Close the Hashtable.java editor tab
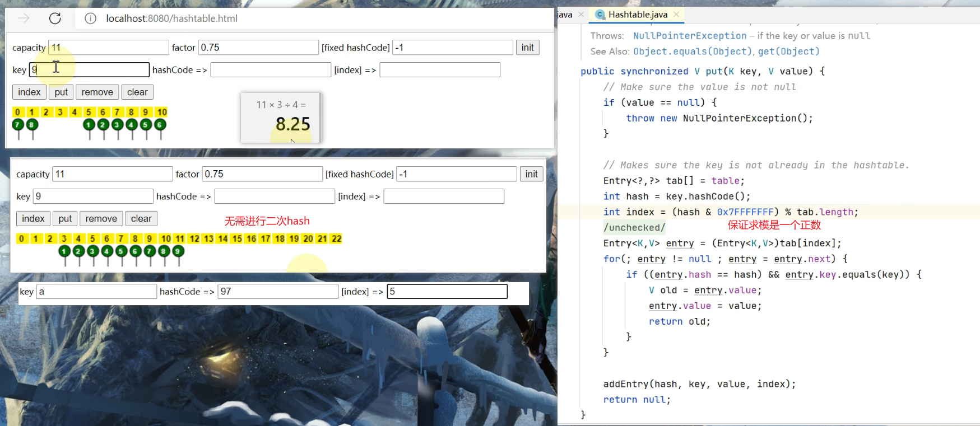 676,15
